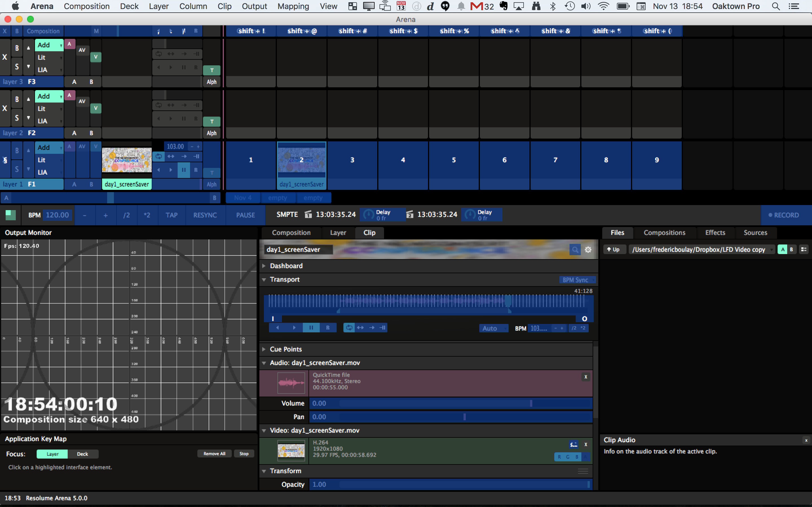Open the Mapping menu
This screenshot has height=507, width=812.
click(x=293, y=6)
